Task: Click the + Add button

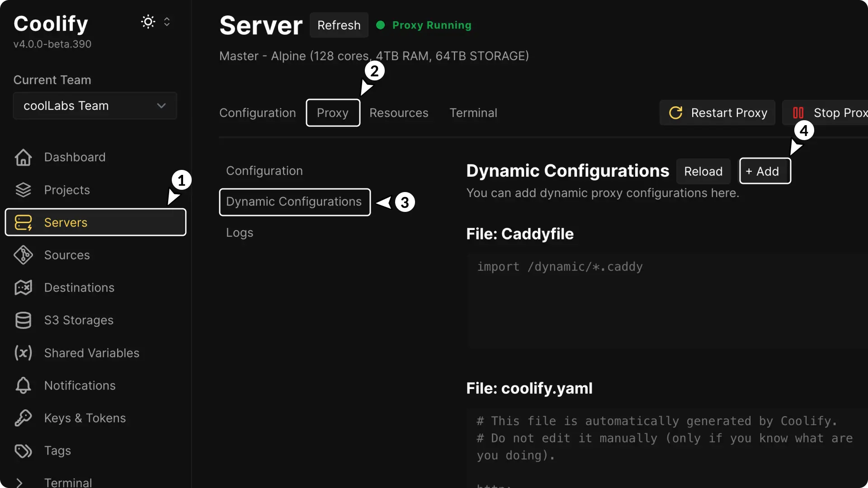Action: click(765, 171)
